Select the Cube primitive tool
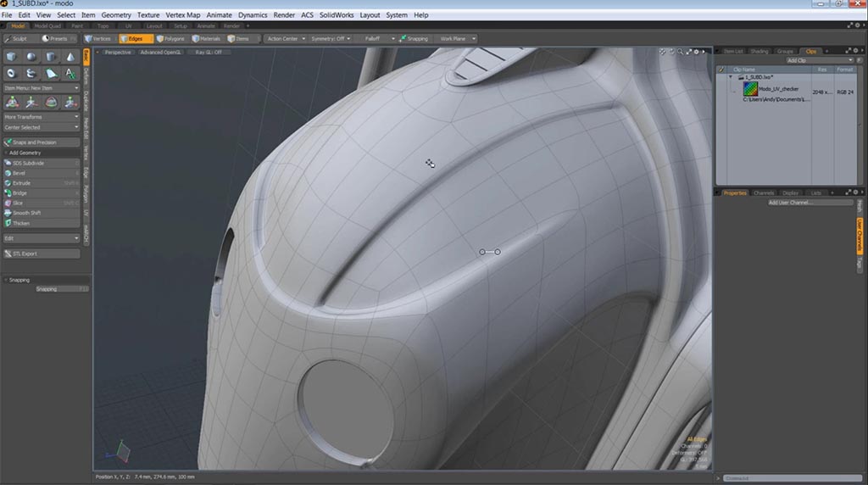 point(12,57)
